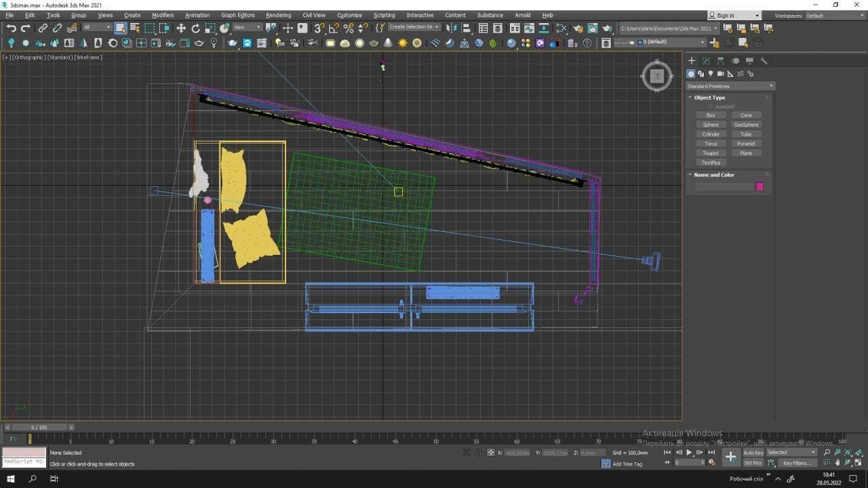The image size is (868, 488).
Task: Open the Create command panel tab
Action: 692,61
